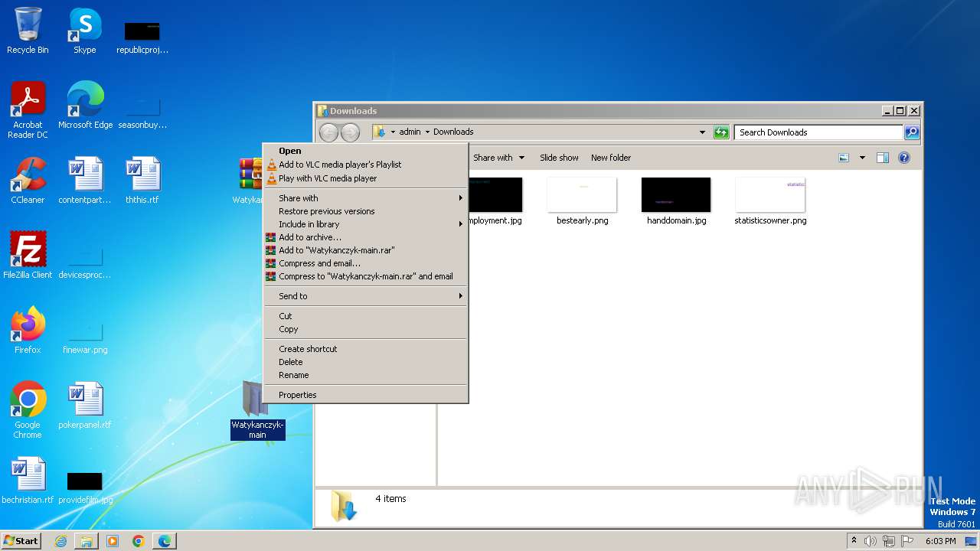Viewport: 980px width, 551px height.
Task: Choose Compress and email... option
Action: [366, 263]
